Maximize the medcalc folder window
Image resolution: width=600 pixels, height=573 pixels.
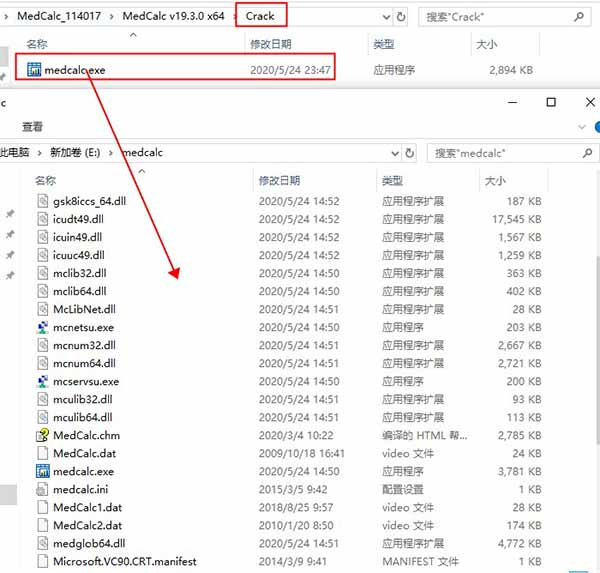tap(551, 102)
